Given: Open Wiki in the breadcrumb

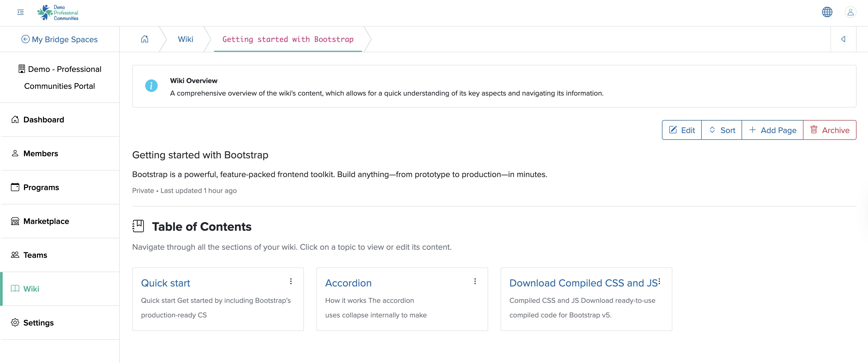Looking at the screenshot, I should pos(186,39).
